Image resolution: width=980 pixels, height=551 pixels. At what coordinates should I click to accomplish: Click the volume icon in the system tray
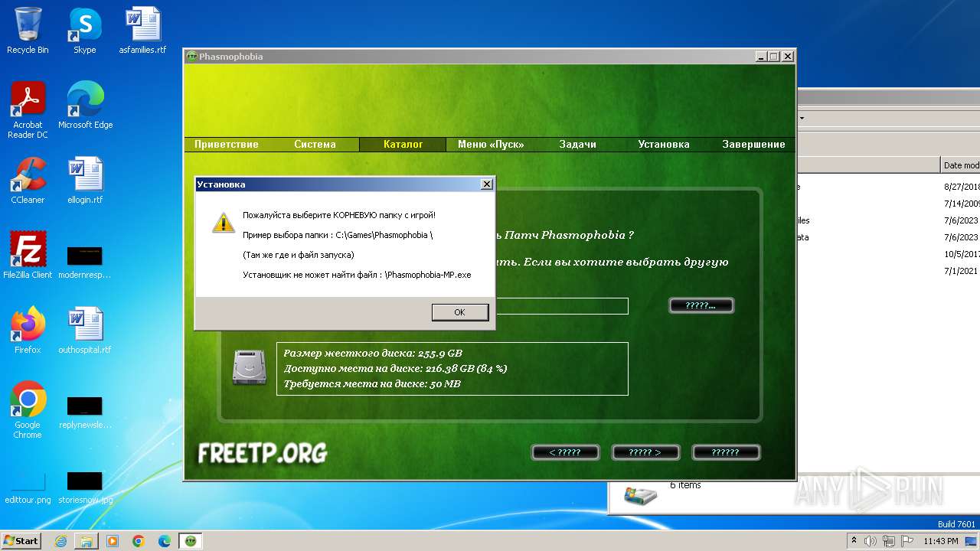coord(871,541)
